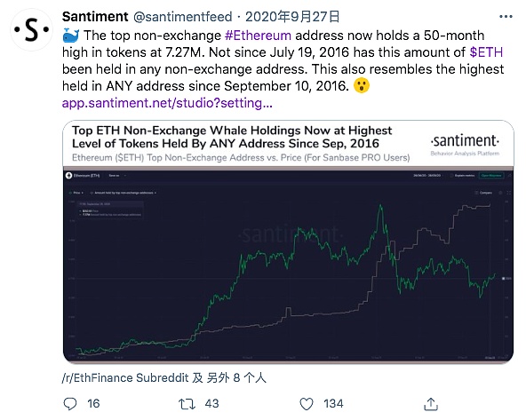Toggle the Compare option in chart toolbar

point(483,193)
